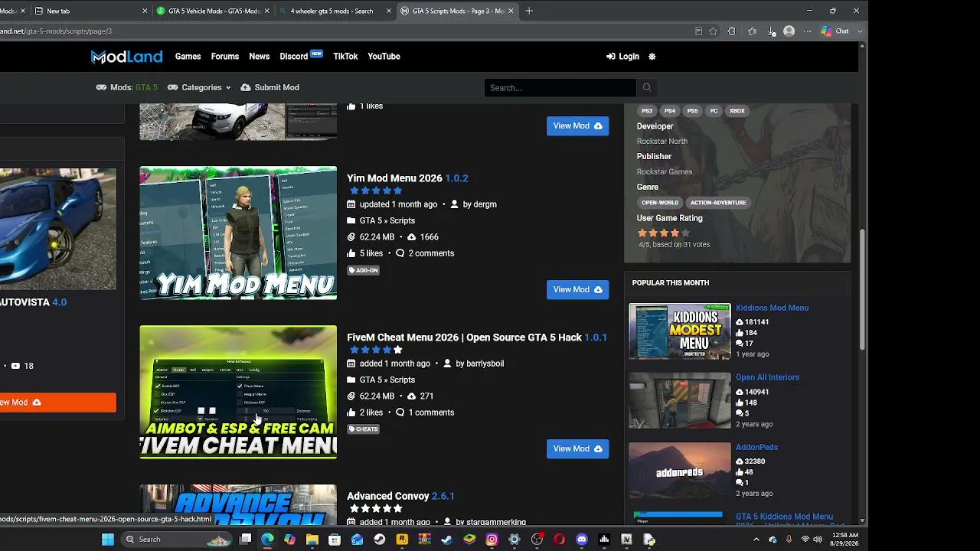Open the Games menu item
The width and height of the screenshot is (980, 551).
tap(188, 57)
